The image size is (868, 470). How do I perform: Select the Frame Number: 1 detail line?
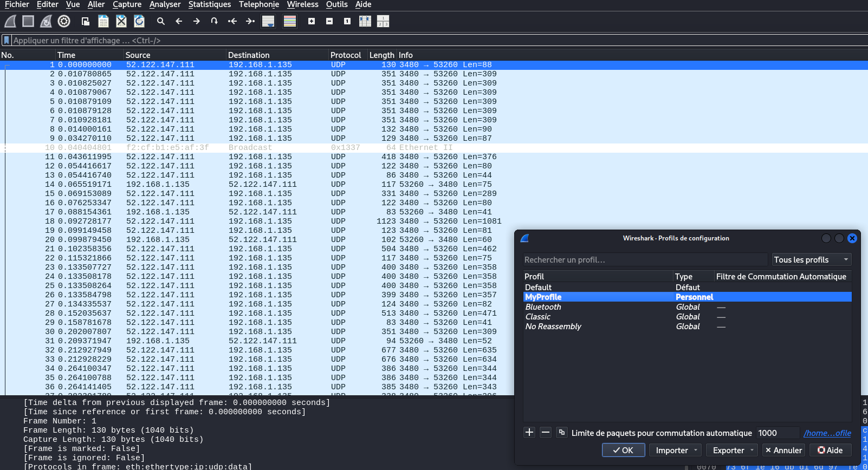click(x=60, y=421)
